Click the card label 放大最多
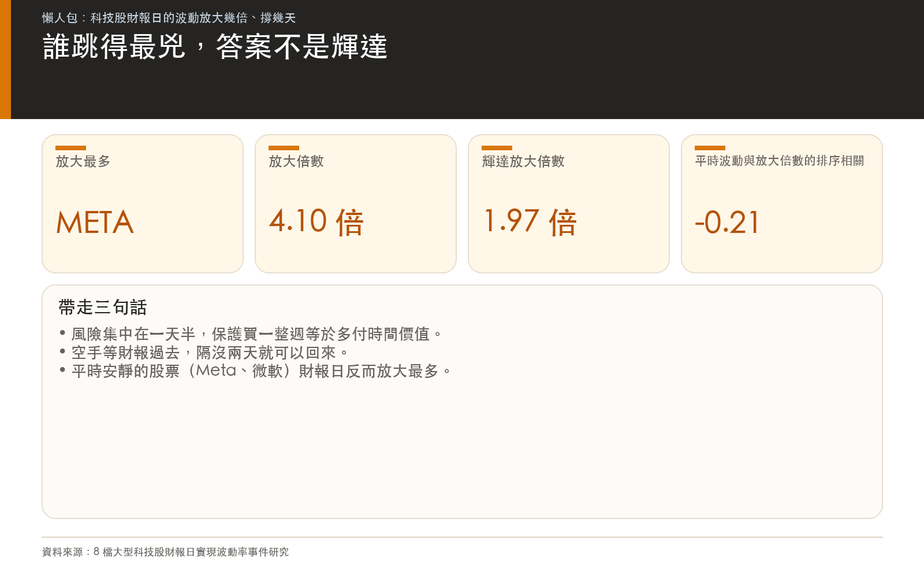 click(x=83, y=161)
